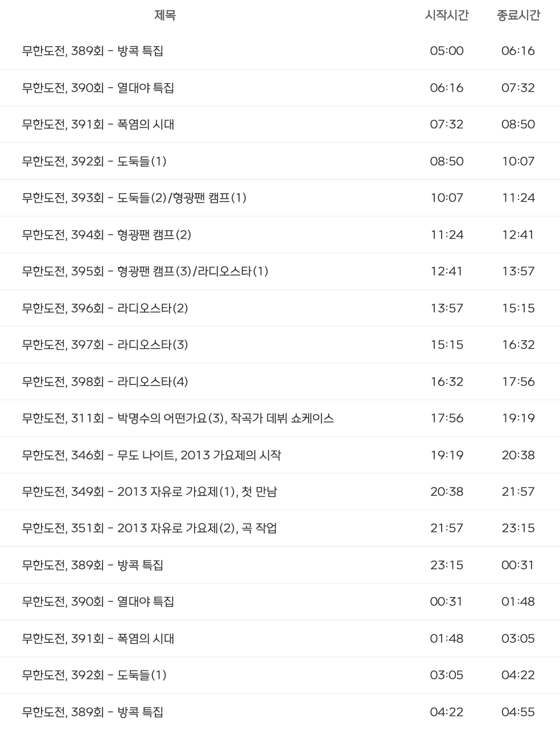Select 349회 자유로 가요제(1) 첫 만남
560x729 pixels.
point(280,492)
